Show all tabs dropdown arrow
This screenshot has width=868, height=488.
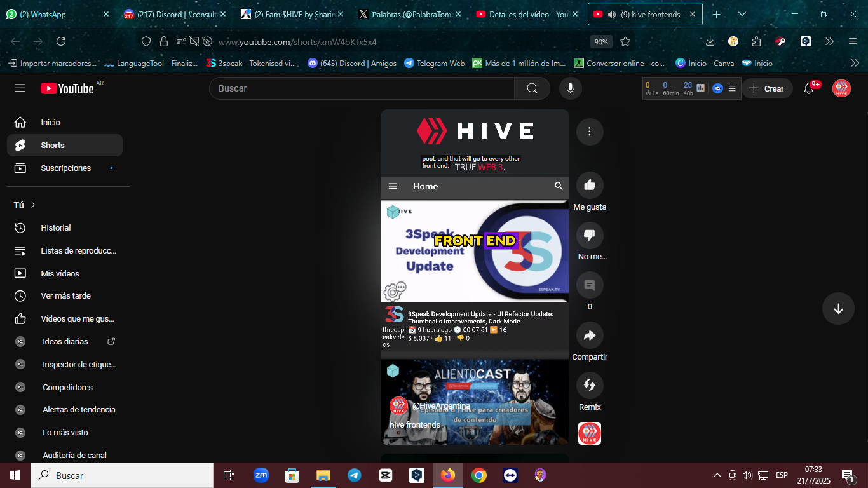point(742,14)
